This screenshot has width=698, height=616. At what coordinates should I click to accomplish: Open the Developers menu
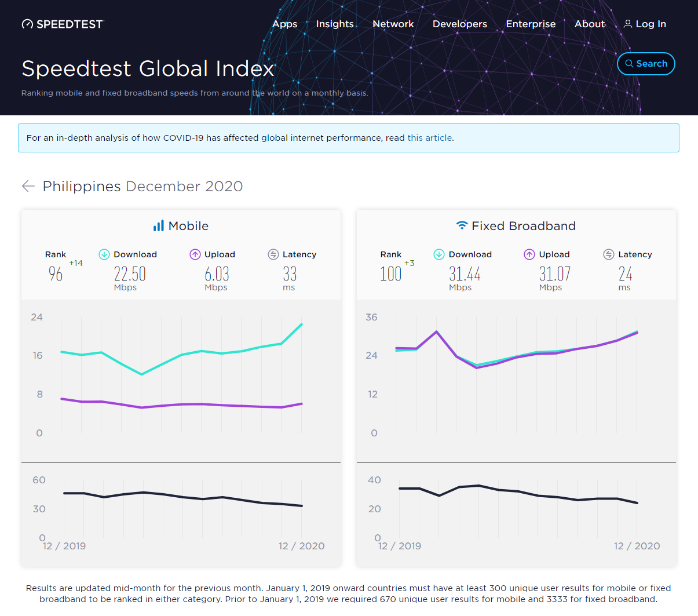(459, 24)
